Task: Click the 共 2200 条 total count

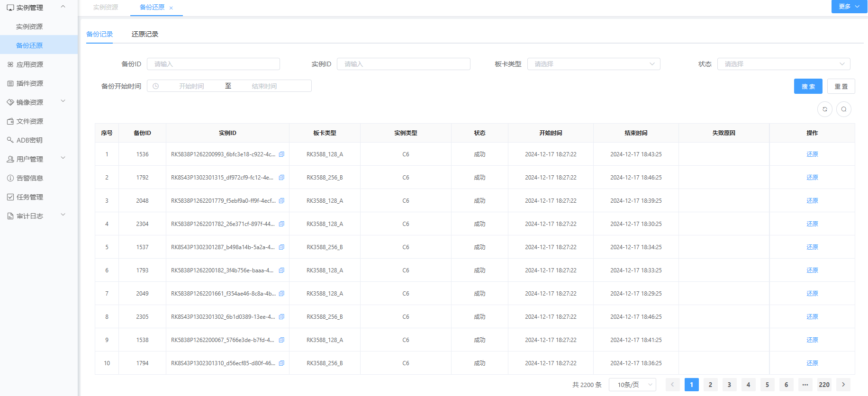Action: pos(587,385)
